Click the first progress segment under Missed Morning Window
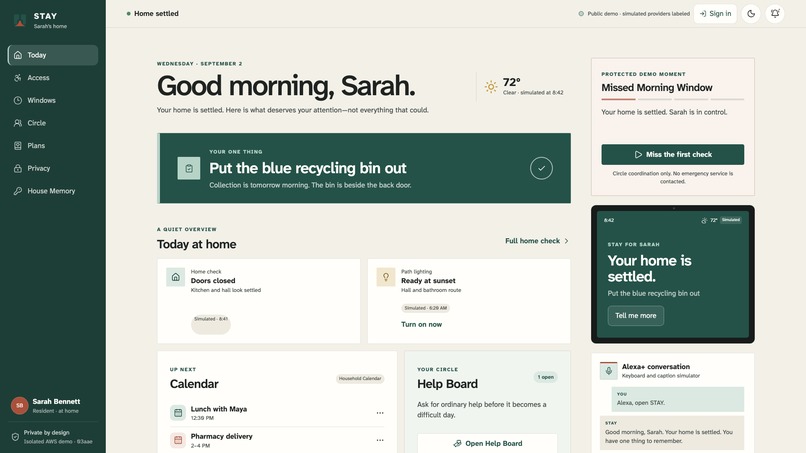 [x=618, y=99]
